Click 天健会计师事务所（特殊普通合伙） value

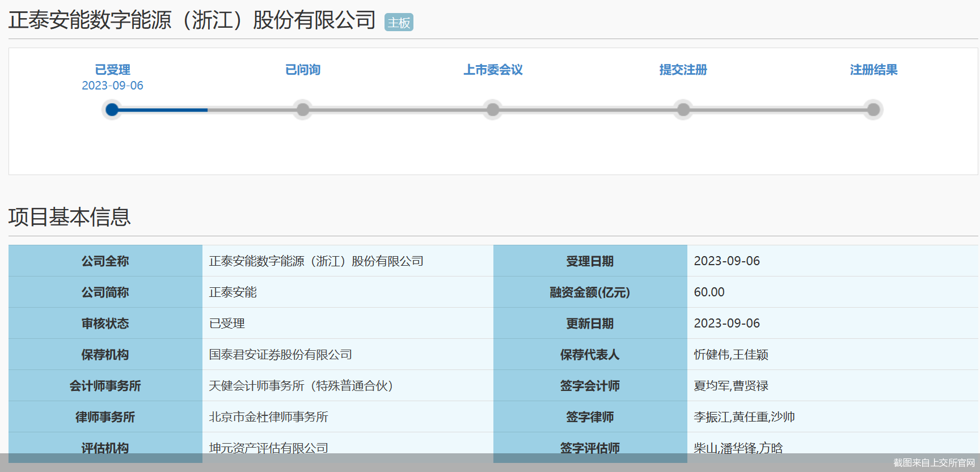301,386
